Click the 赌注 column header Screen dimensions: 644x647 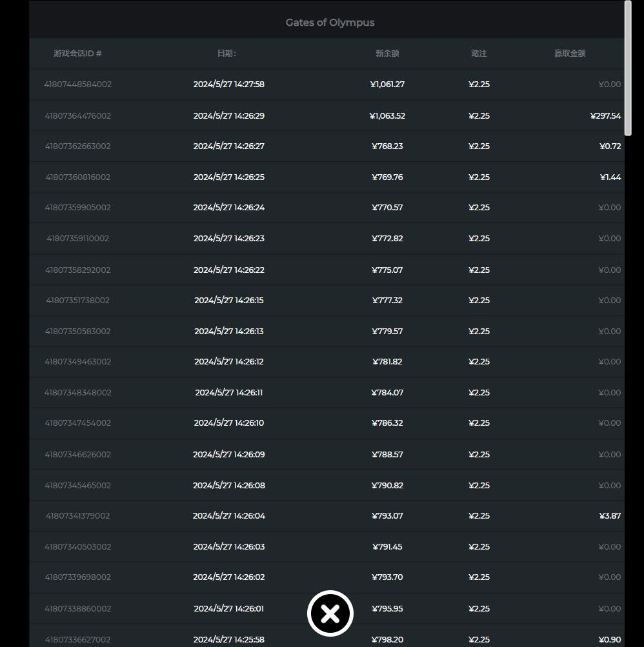(479, 54)
